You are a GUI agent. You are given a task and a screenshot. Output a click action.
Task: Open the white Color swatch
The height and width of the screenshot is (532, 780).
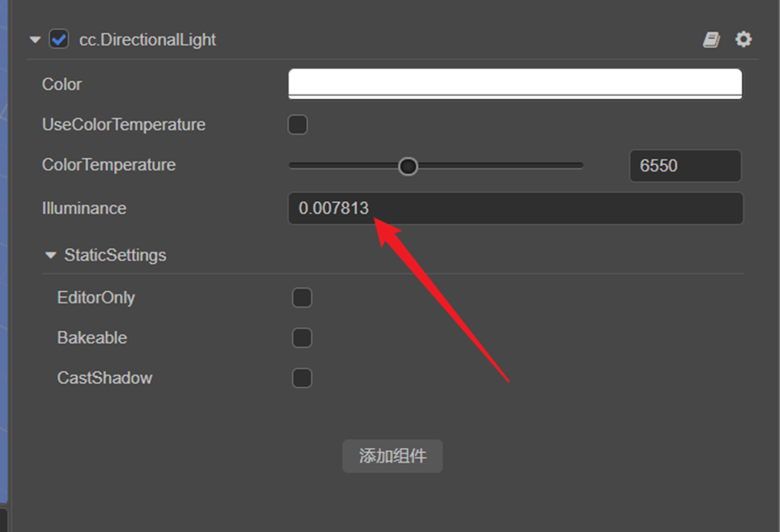click(514, 83)
